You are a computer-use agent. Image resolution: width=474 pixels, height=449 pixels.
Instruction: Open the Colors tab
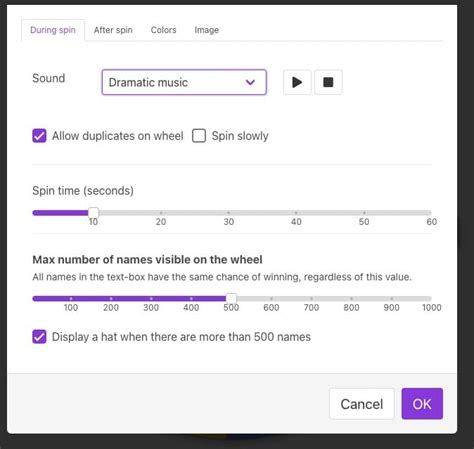coord(163,30)
